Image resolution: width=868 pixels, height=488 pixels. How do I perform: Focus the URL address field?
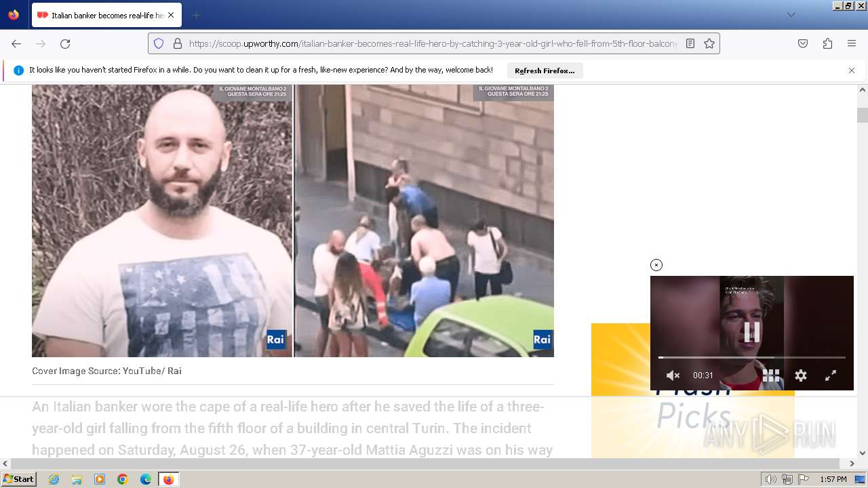[433, 43]
